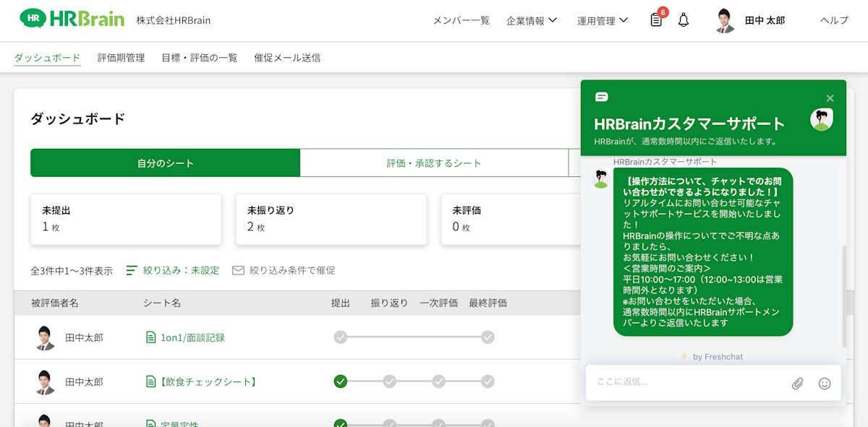The height and width of the screenshot is (427, 868).
Task: Open the 【飲食チェックシート】 sheet
Action: (208, 381)
